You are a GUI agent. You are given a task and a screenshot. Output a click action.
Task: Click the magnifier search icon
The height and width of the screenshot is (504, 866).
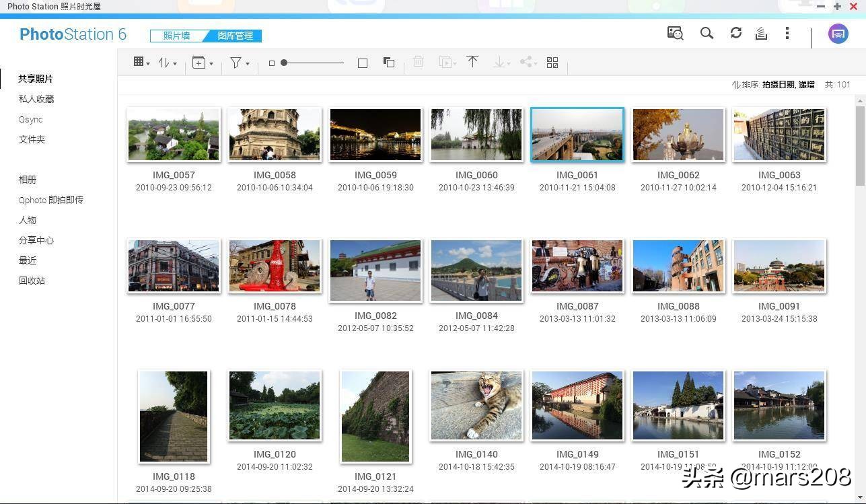pyautogui.click(x=707, y=33)
